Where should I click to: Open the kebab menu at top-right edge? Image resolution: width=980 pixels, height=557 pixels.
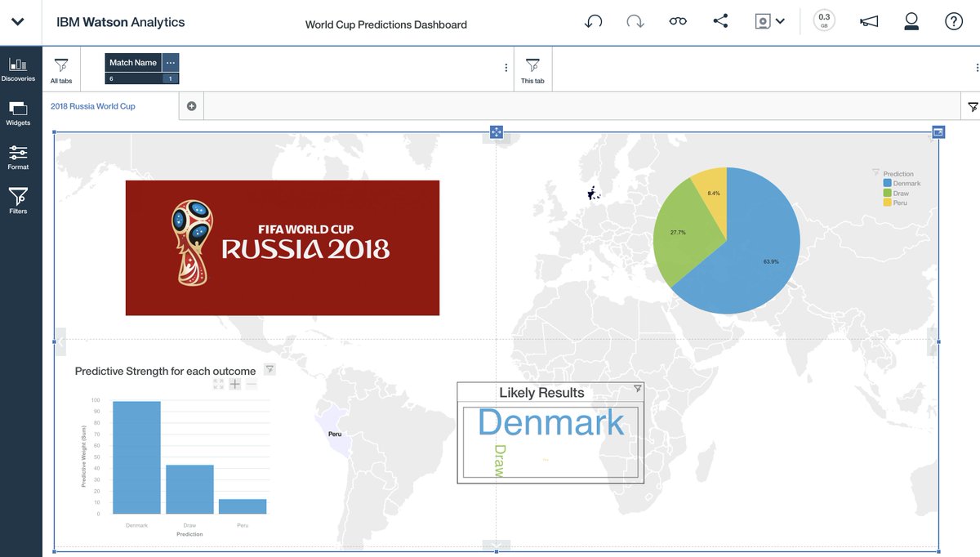click(977, 68)
